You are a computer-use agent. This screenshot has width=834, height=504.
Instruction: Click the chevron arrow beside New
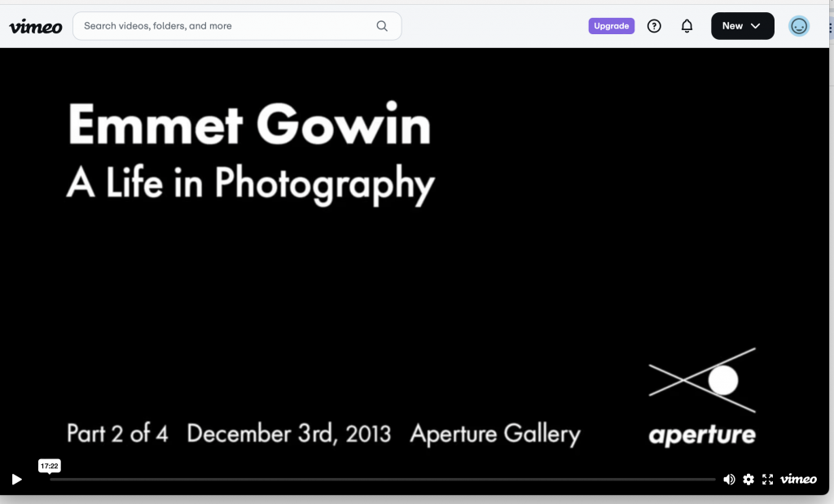[x=756, y=26]
